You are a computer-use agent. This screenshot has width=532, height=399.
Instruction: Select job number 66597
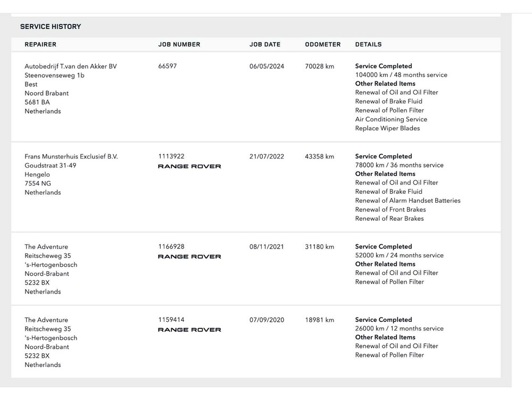point(168,66)
